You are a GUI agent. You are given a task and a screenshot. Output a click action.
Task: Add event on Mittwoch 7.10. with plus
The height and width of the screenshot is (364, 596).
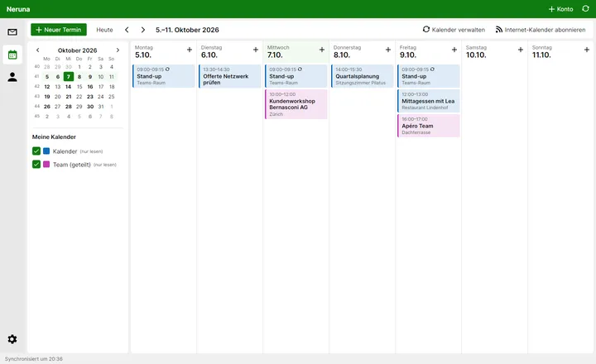tap(321, 50)
